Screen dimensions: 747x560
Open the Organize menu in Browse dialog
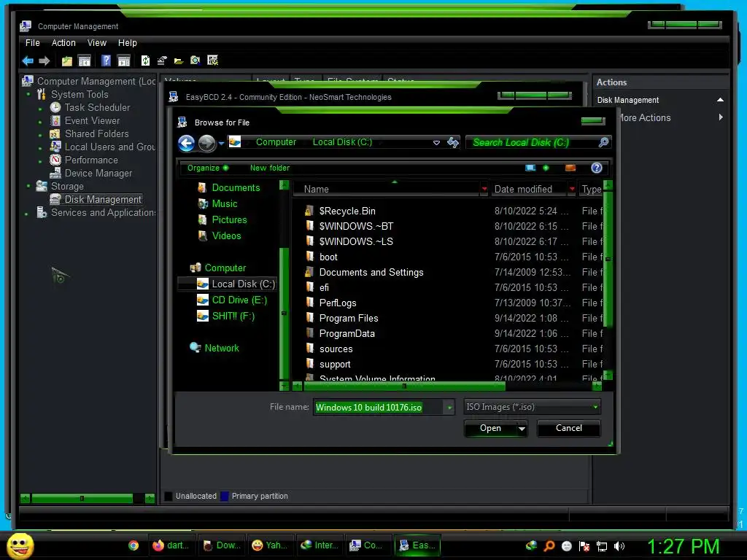coord(208,168)
